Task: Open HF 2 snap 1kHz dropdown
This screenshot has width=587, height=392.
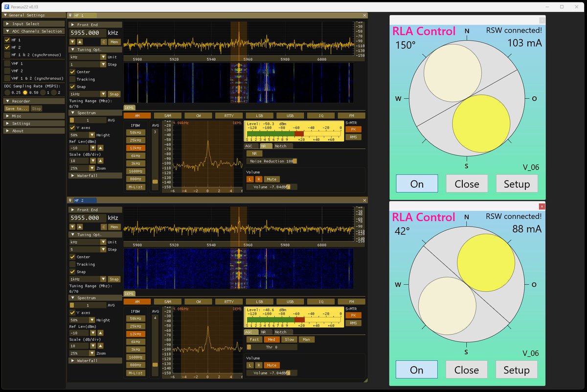Action: coord(103,279)
